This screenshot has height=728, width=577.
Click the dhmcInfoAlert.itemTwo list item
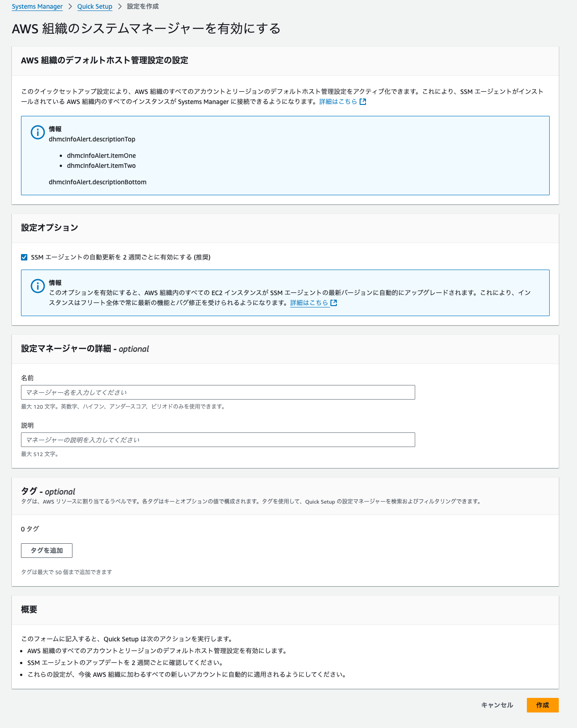[x=101, y=166]
